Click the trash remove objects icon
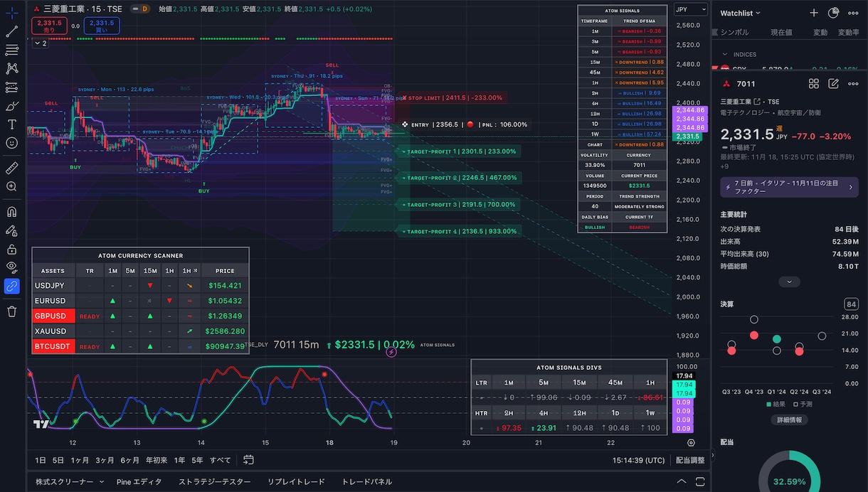 click(11, 311)
